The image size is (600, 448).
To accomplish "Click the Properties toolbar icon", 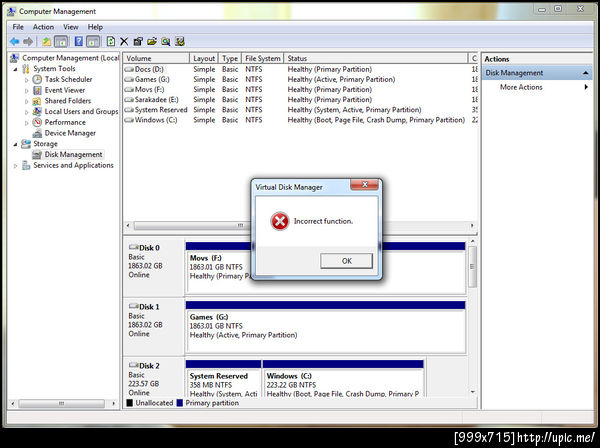I will click(x=138, y=41).
